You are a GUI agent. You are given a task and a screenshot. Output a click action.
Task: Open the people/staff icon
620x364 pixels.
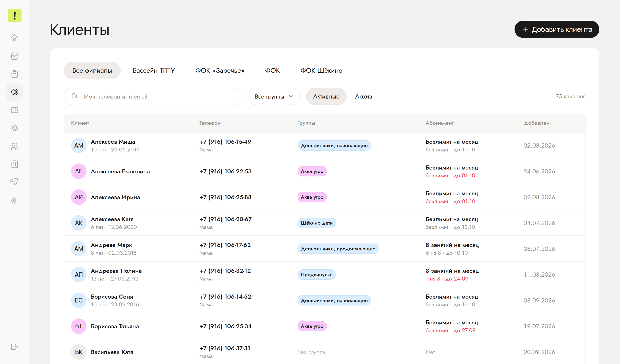(x=14, y=146)
